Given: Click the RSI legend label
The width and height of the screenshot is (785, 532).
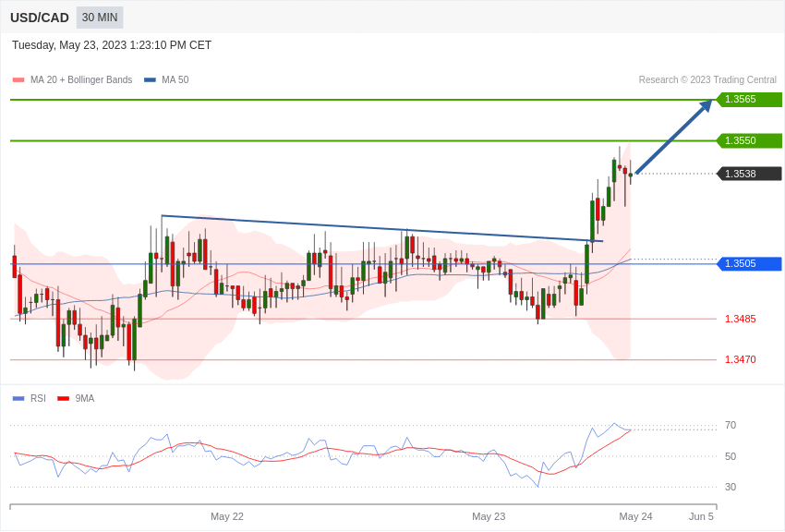Looking at the screenshot, I should [38, 398].
